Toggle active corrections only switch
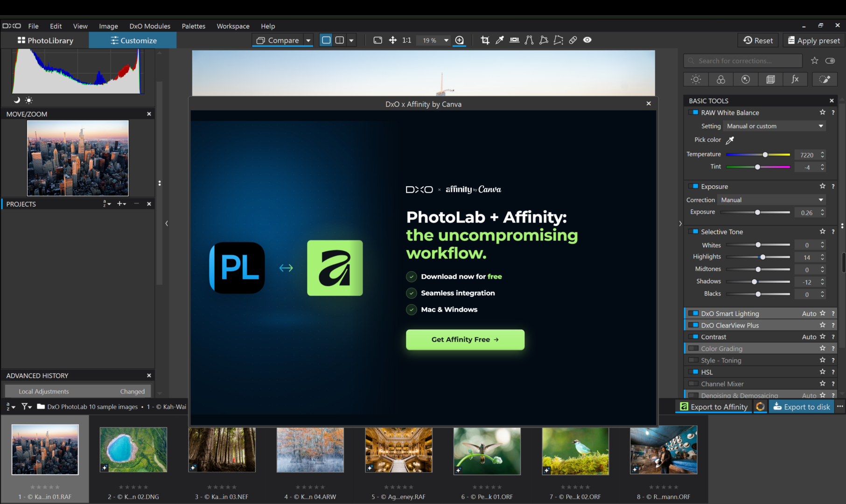This screenshot has width=846, height=504. [x=830, y=61]
